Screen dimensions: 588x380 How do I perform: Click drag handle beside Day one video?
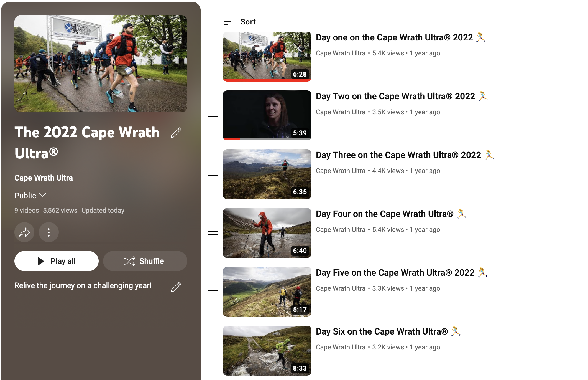213,57
